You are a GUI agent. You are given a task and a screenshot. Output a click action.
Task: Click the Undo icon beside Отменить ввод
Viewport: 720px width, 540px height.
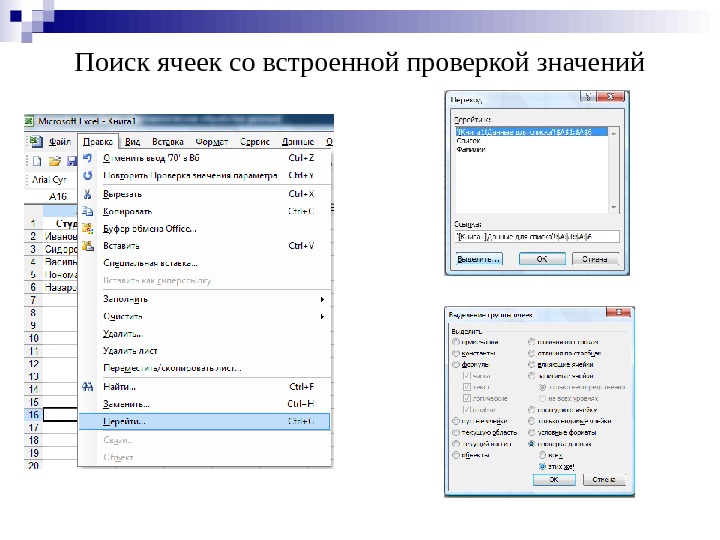click(x=87, y=158)
